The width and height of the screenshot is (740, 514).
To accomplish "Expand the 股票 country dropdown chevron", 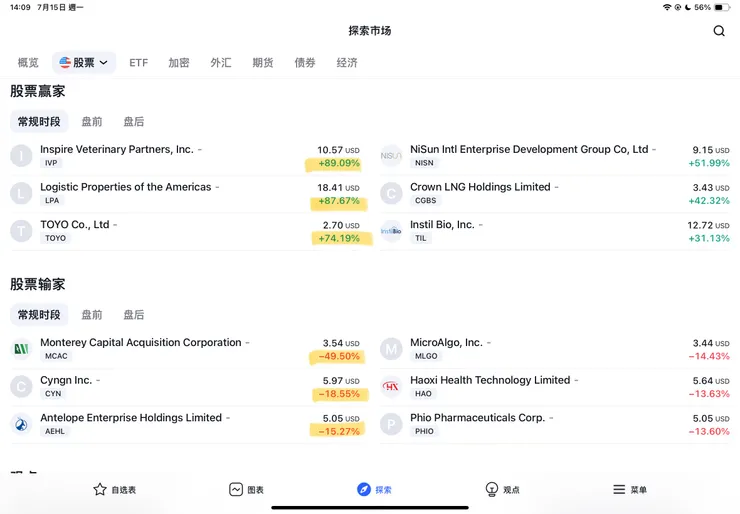I will point(104,62).
